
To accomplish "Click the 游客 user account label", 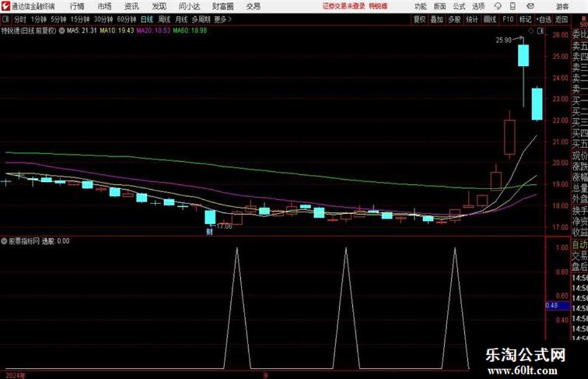I will click(x=562, y=7).
